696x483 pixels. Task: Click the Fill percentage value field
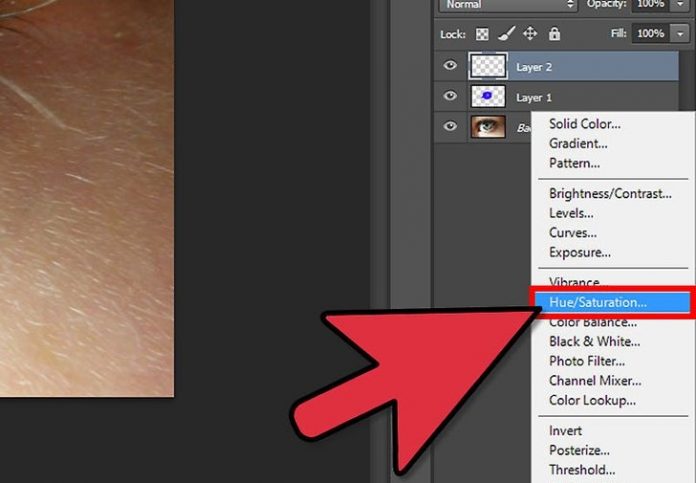point(650,34)
